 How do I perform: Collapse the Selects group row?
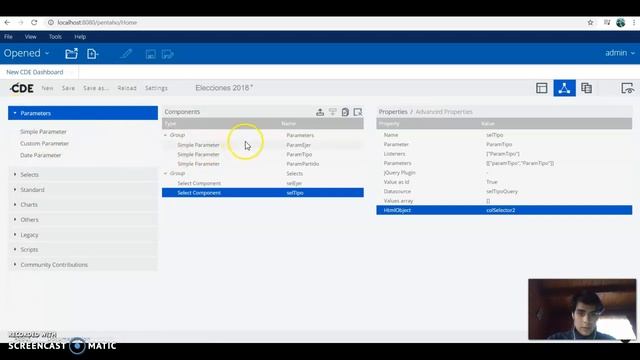pos(166,173)
